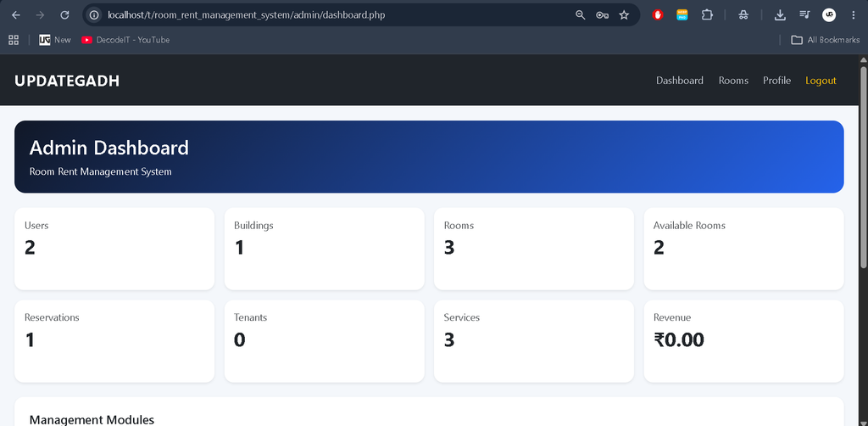View site information icon in address bar
The height and width of the screenshot is (426, 868).
pyautogui.click(x=95, y=15)
